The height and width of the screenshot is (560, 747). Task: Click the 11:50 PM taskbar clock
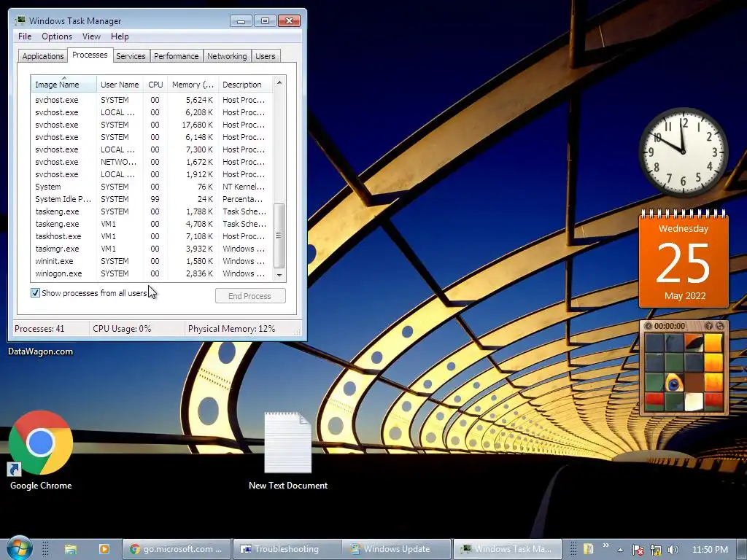(710, 550)
